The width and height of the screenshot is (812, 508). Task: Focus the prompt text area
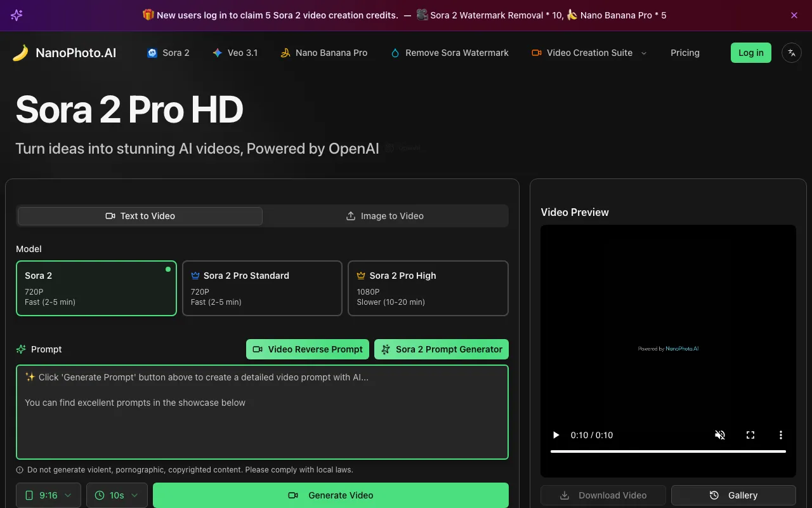click(262, 411)
